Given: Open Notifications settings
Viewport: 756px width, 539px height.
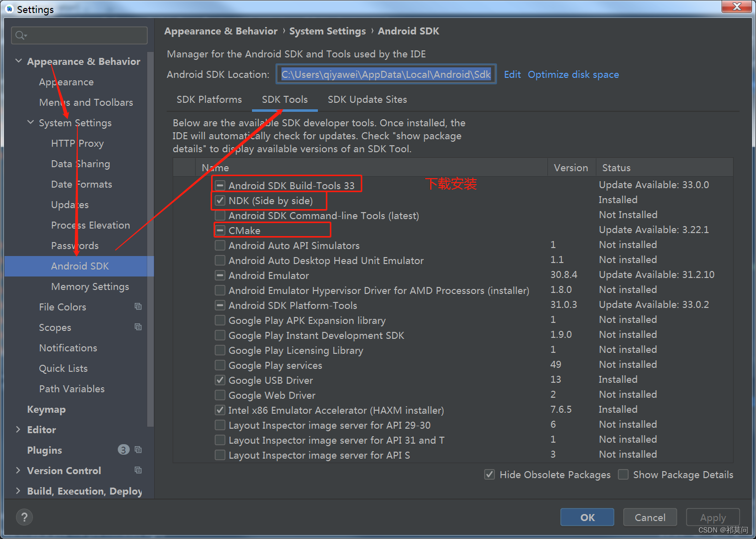Looking at the screenshot, I should tap(68, 348).
